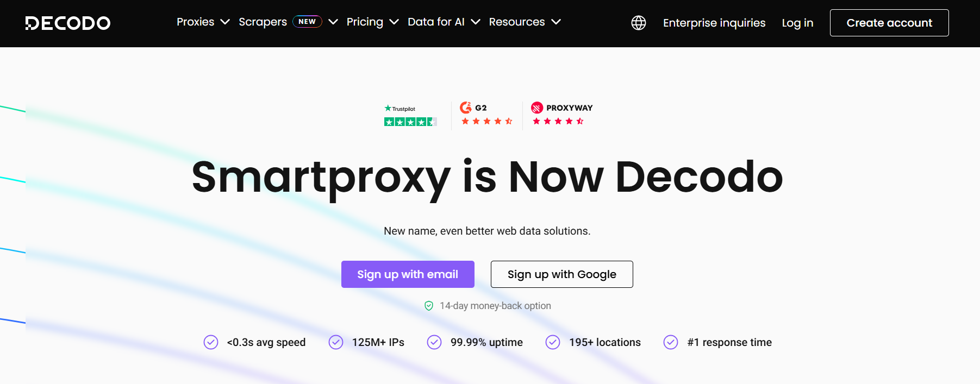
Task: Expand the Resources dropdown chevron
Action: [x=556, y=22]
